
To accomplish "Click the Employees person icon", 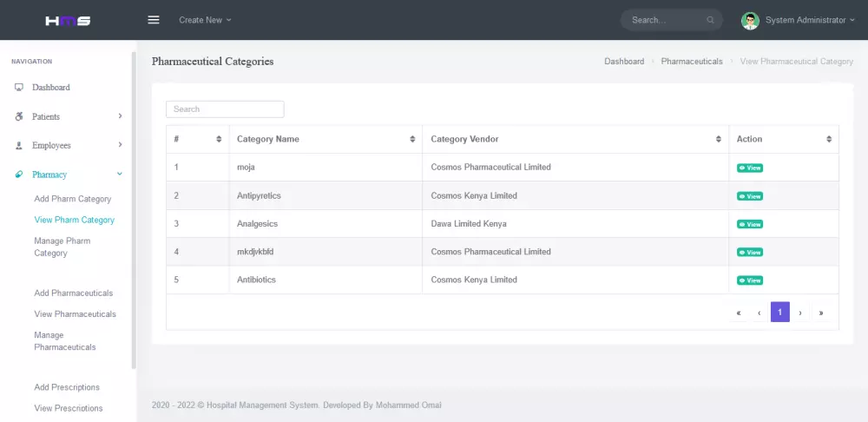I will tap(19, 146).
